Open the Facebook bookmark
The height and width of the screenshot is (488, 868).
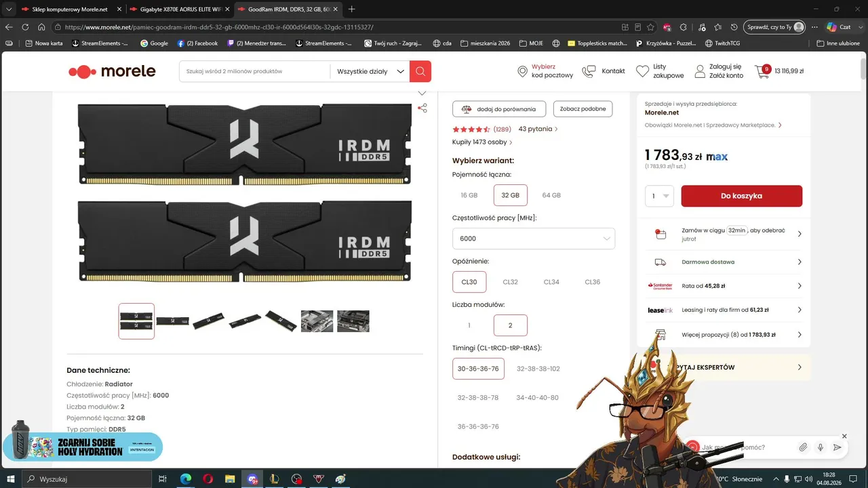click(197, 43)
